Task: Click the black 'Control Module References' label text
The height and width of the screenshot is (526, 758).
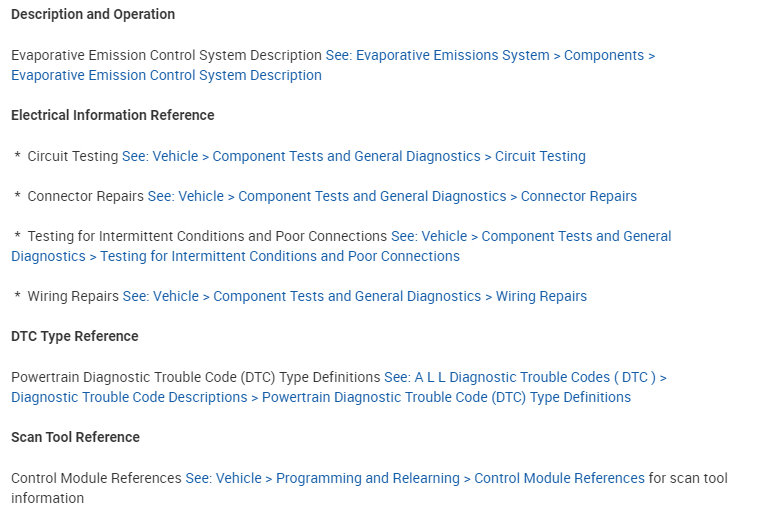Action: tap(96, 479)
